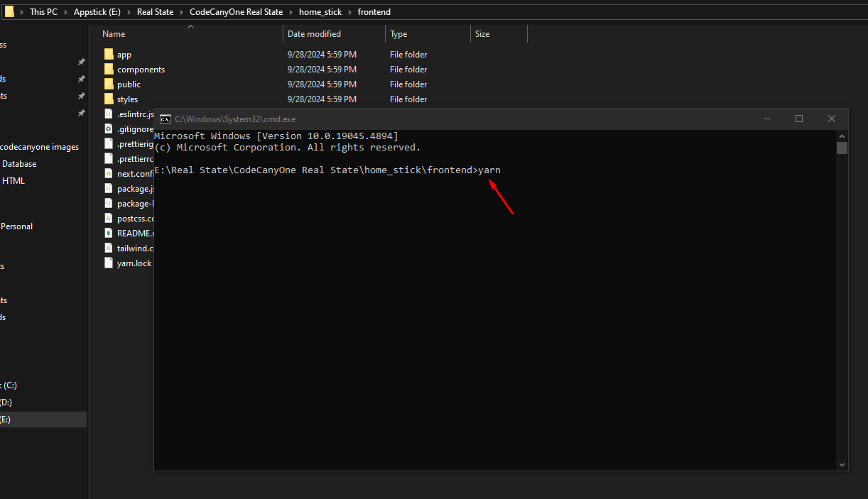Select the components folder icon
Viewport: 868px width, 499px height.
(x=109, y=70)
